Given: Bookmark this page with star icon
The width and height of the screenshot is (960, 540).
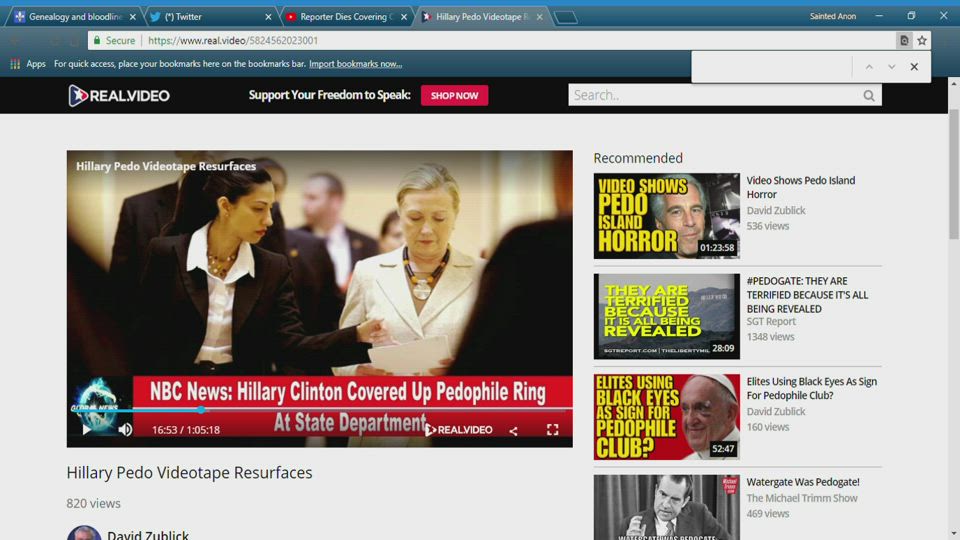Looking at the screenshot, I should 922,41.
